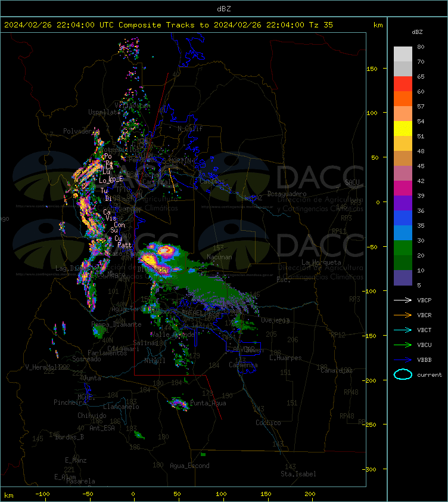This screenshot has width=448, height=502.
Task: Pick the bright green 30 dBZ swatch
Action: (x=403, y=248)
